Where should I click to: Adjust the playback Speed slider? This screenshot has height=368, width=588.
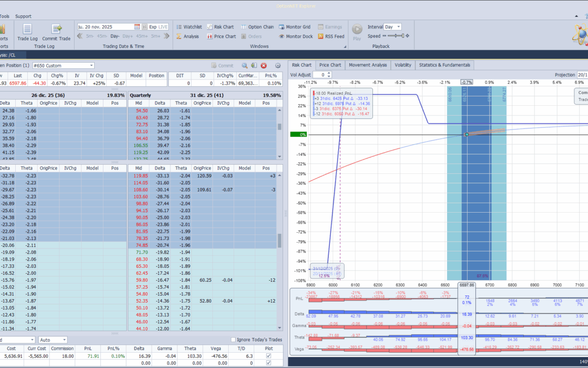pyautogui.click(x=396, y=36)
